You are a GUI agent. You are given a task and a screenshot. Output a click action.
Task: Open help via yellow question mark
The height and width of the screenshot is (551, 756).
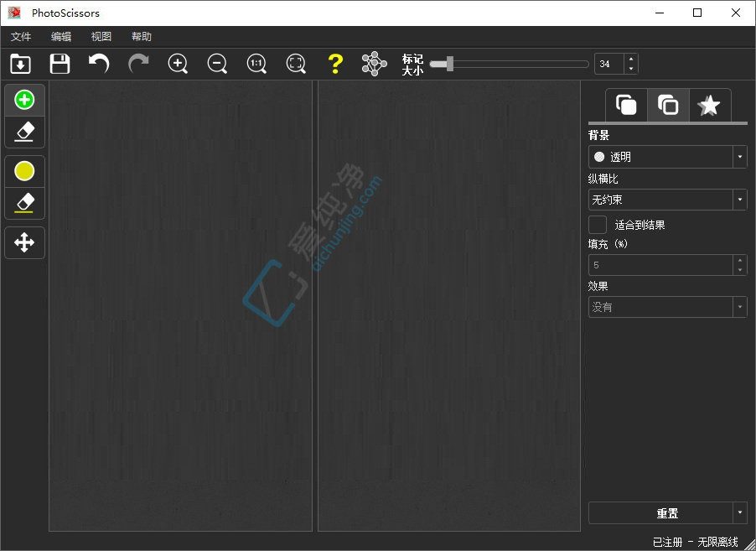[335, 64]
